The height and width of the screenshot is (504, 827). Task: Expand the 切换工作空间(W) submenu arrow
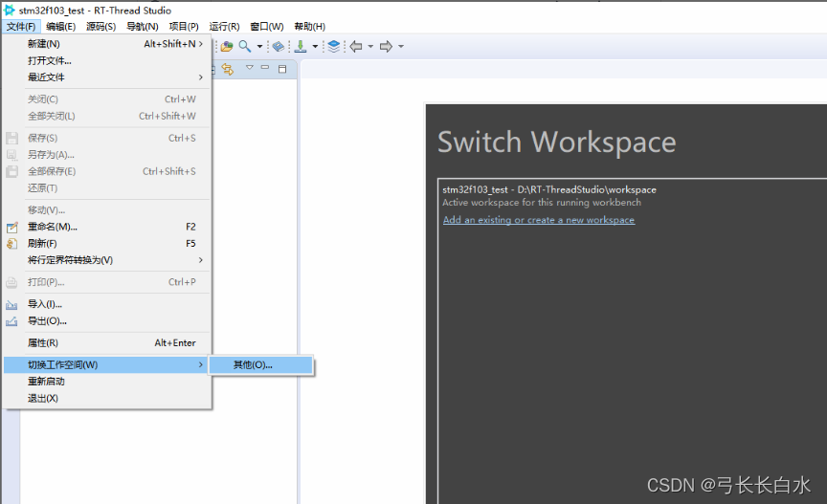pyautogui.click(x=200, y=364)
